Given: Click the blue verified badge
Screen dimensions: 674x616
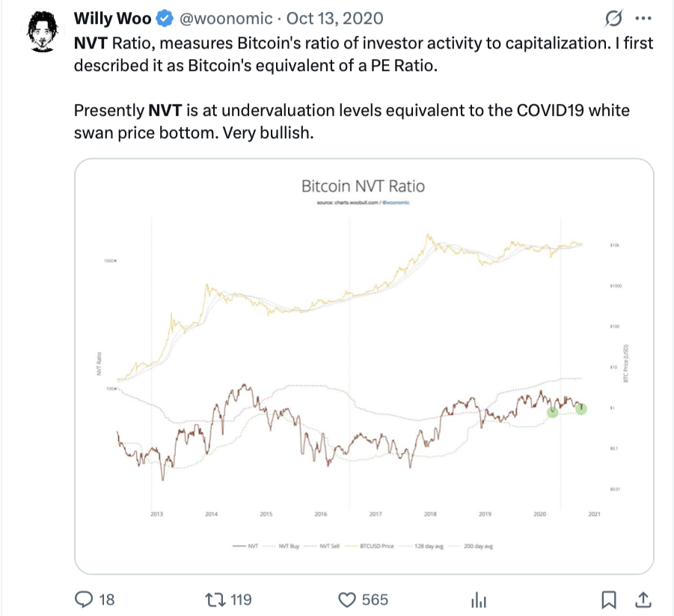Looking at the screenshot, I should click(165, 18).
